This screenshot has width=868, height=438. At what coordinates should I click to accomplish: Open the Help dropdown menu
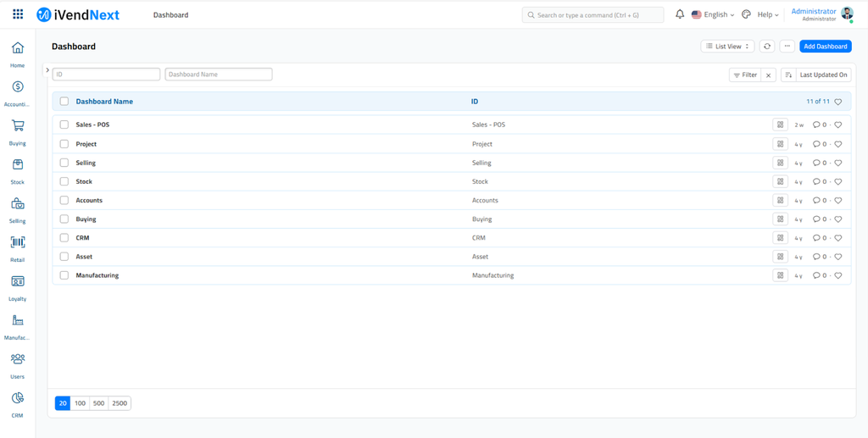tap(767, 14)
